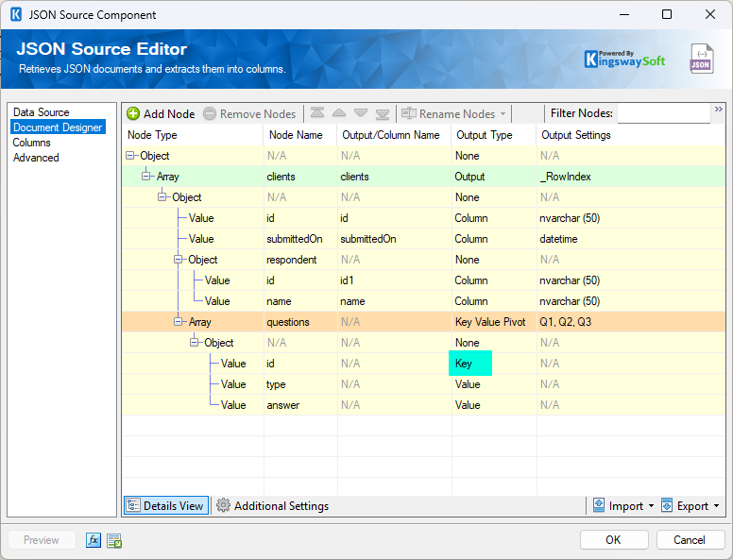This screenshot has height=560, width=733.
Task: Click the type node name cell
Action: (x=300, y=383)
